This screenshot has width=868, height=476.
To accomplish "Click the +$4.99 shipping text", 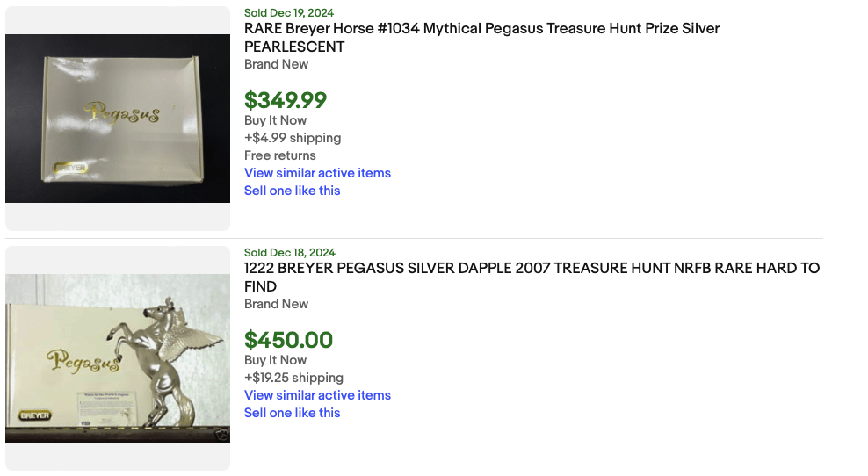I will pos(293,138).
